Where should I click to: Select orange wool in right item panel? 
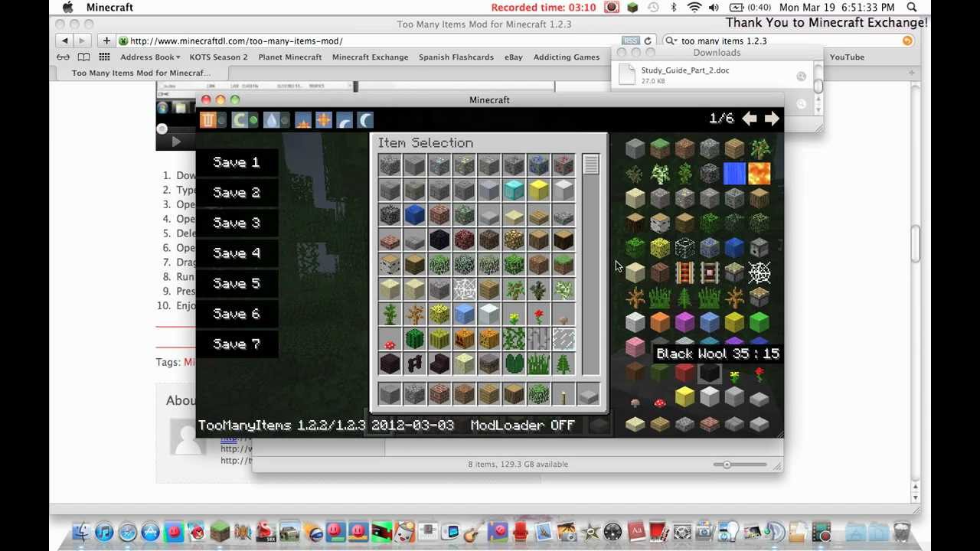660,322
